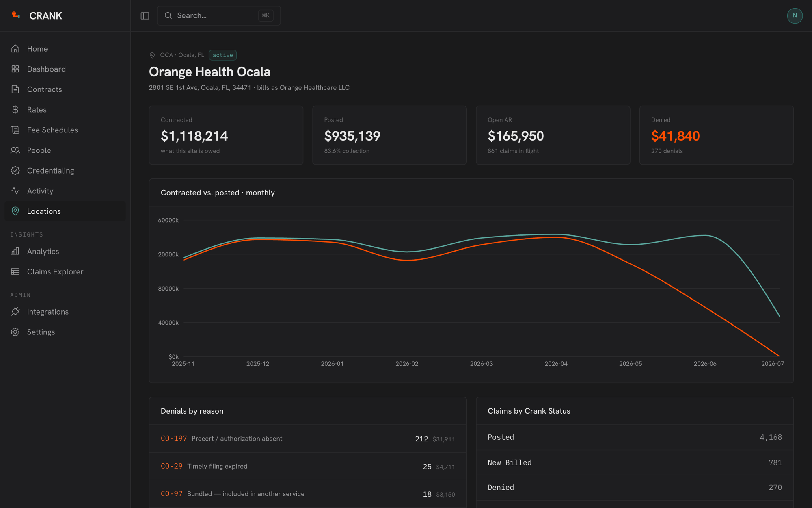
Task: Click the Home house icon
Action: [15, 49]
